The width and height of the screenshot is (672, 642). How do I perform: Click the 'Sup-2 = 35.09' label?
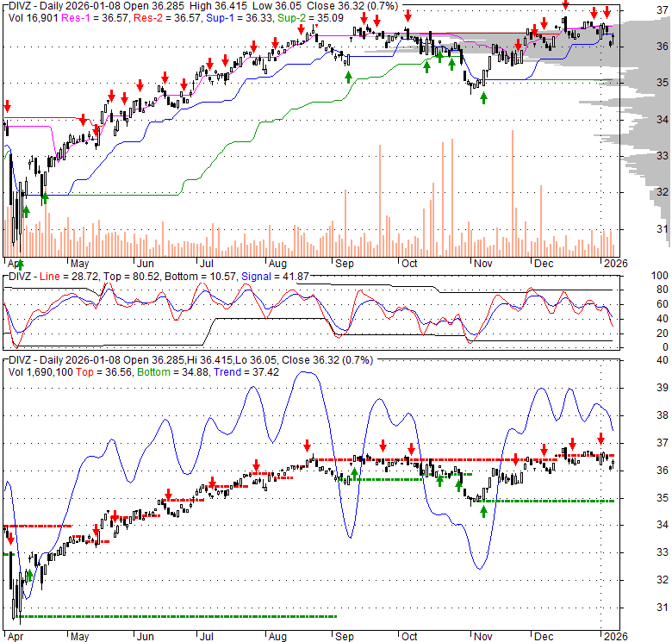click(x=311, y=18)
